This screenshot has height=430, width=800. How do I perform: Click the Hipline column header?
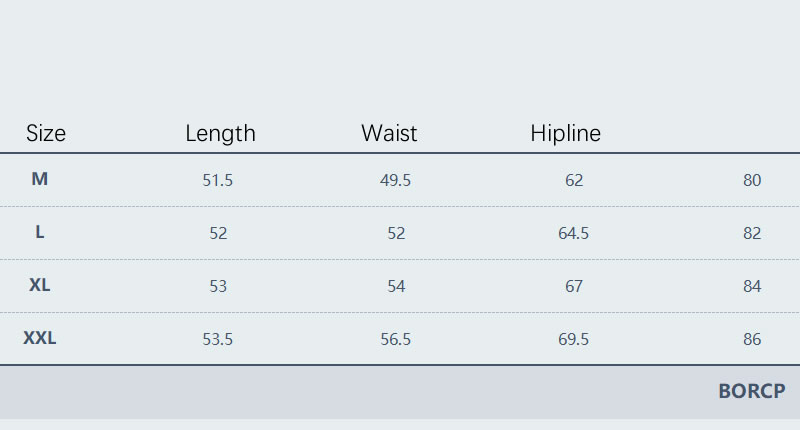tap(565, 133)
